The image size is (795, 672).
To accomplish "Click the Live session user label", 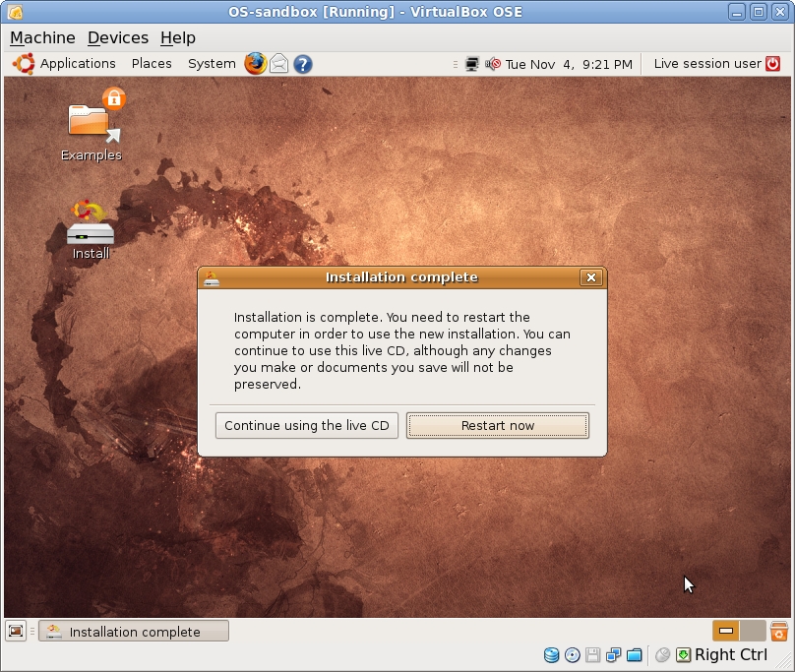I will pos(707,63).
